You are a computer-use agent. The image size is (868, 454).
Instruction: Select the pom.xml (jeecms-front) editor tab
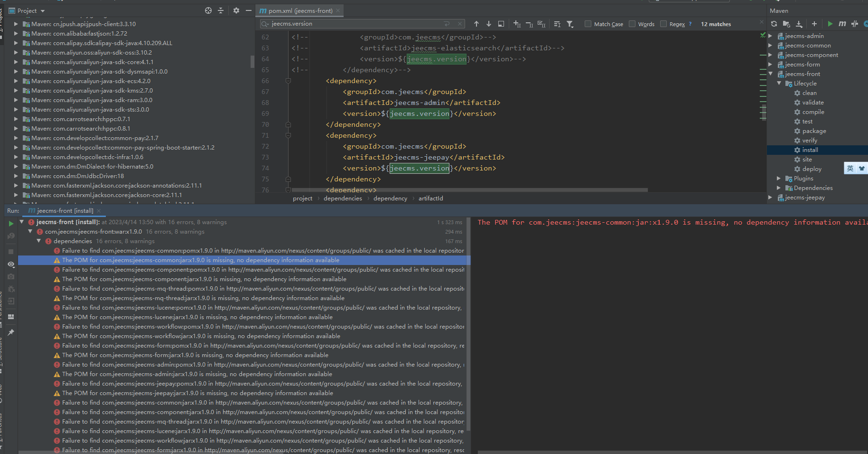[x=300, y=10]
